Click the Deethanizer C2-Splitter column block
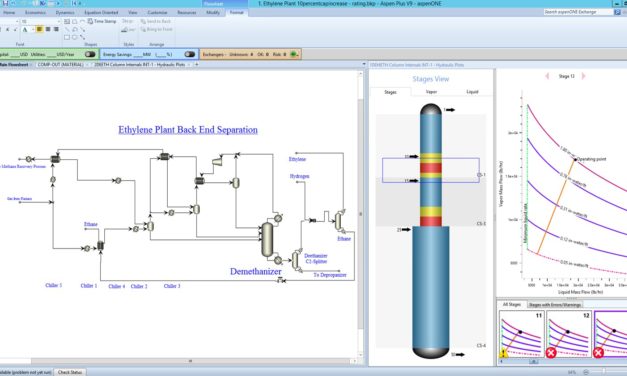Image resolution: width=627 pixels, height=376 pixels. coord(296,260)
